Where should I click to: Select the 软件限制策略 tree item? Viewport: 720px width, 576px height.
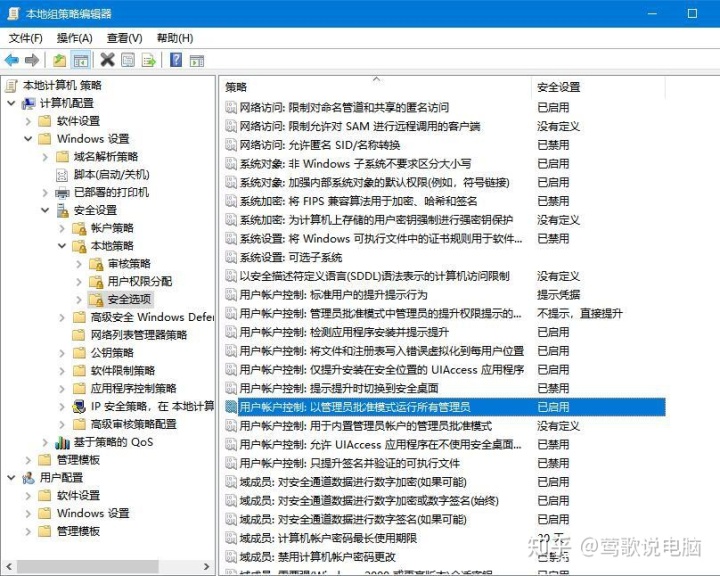tap(123, 371)
